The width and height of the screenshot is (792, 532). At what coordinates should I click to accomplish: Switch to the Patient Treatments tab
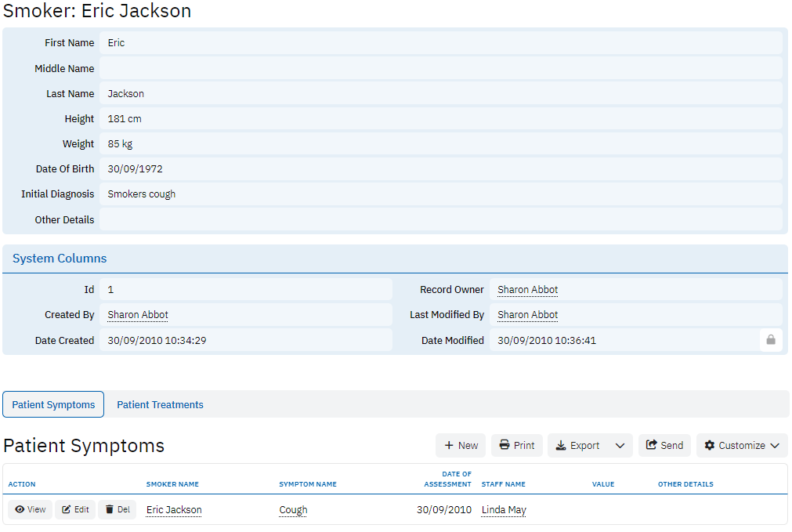[x=160, y=405]
